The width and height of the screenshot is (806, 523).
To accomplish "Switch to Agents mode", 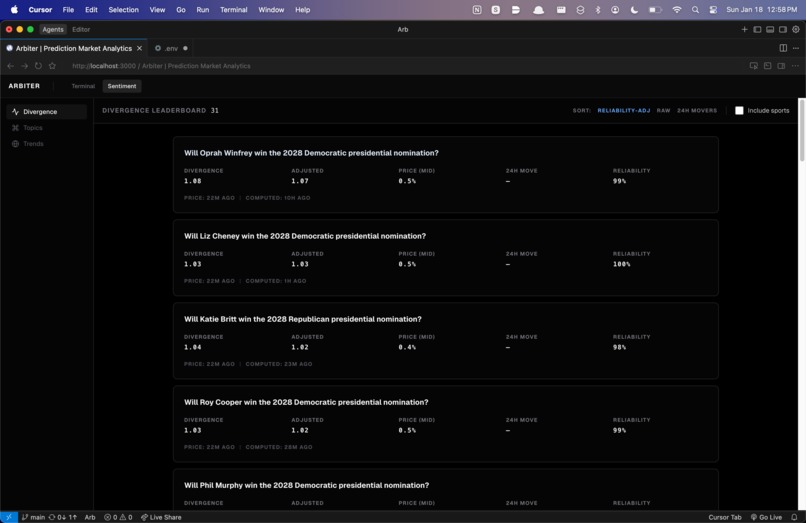I will coord(53,29).
